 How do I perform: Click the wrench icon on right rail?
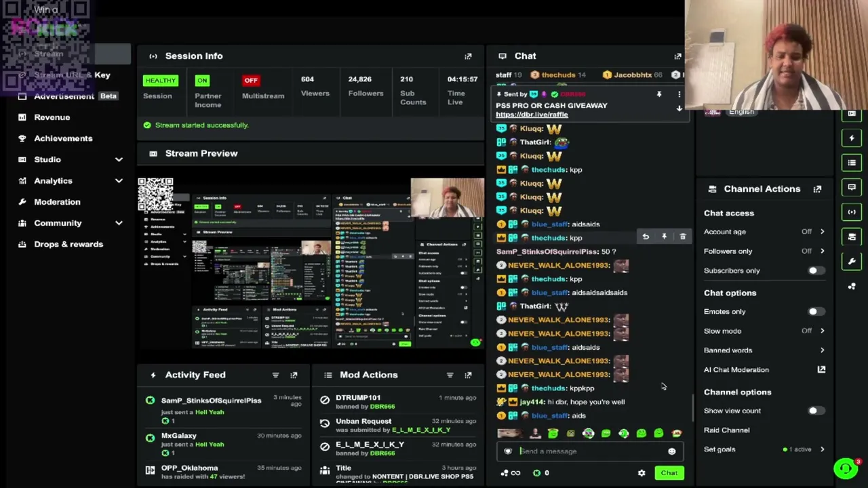coord(852,261)
